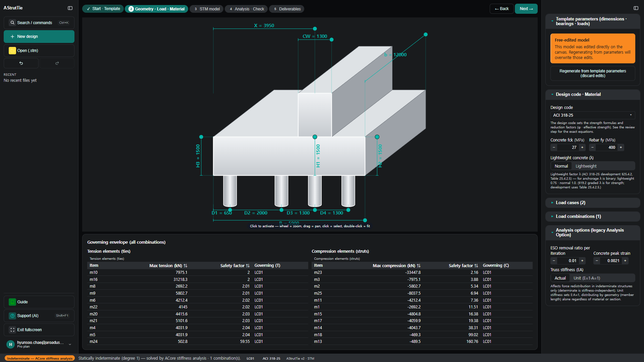The image size is (644, 362).
Task: Click the user avatar H icon
Action: (x=10, y=344)
